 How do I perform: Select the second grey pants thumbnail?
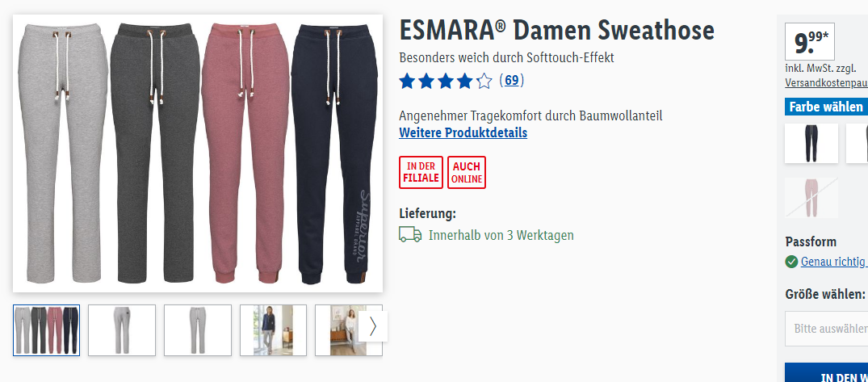[122, 330]
